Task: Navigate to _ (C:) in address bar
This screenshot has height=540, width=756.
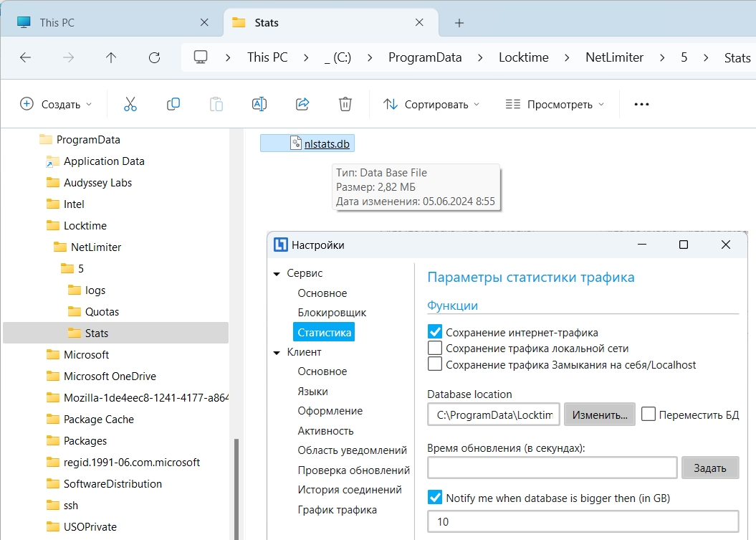Action: pos(338,58)
